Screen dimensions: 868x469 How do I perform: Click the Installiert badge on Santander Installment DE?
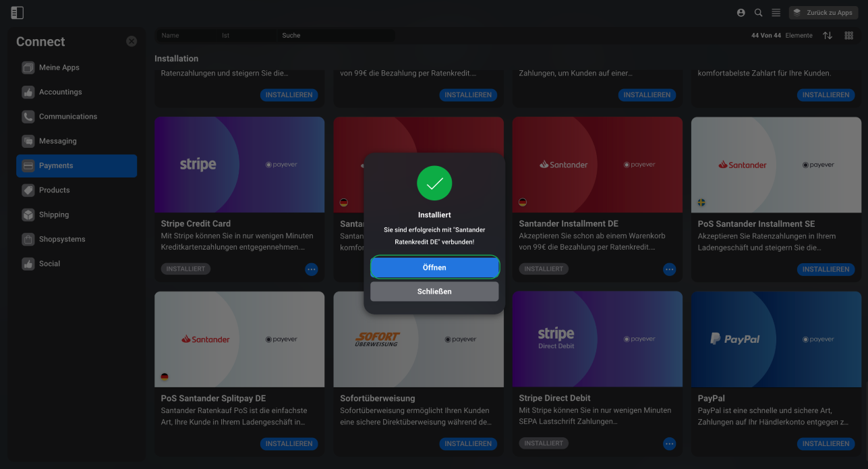click(x=544, y=269)
